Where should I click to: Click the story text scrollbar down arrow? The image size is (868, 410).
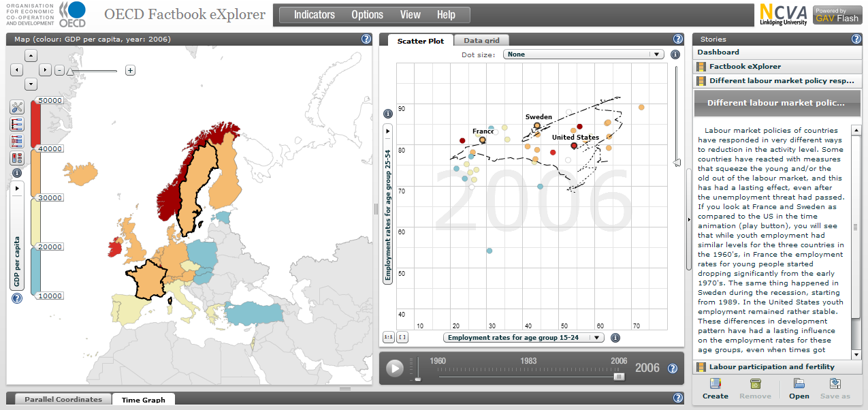pyautogui.click(x=856, y=354)
